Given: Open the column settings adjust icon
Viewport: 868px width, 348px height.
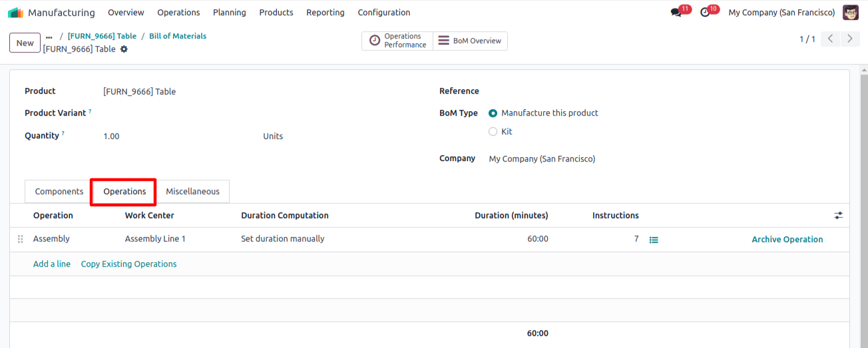Looking at the screenshot, I should click(x=838, y=216).
